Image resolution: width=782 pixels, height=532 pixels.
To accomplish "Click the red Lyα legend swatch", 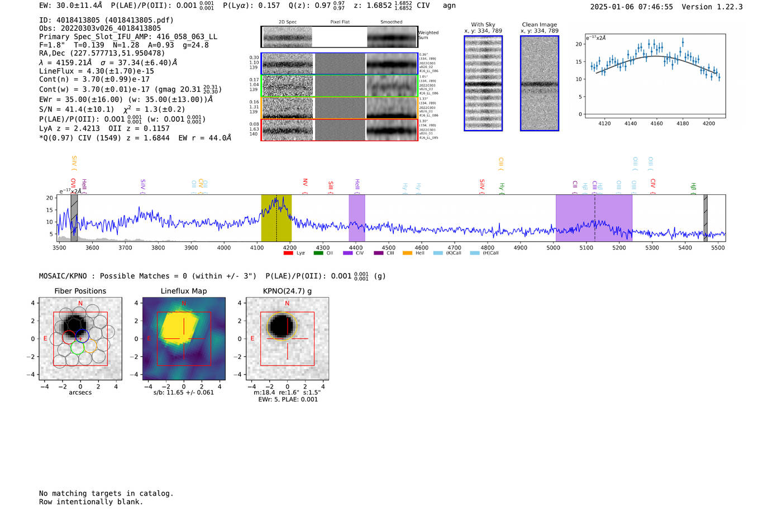I will 288,253.
